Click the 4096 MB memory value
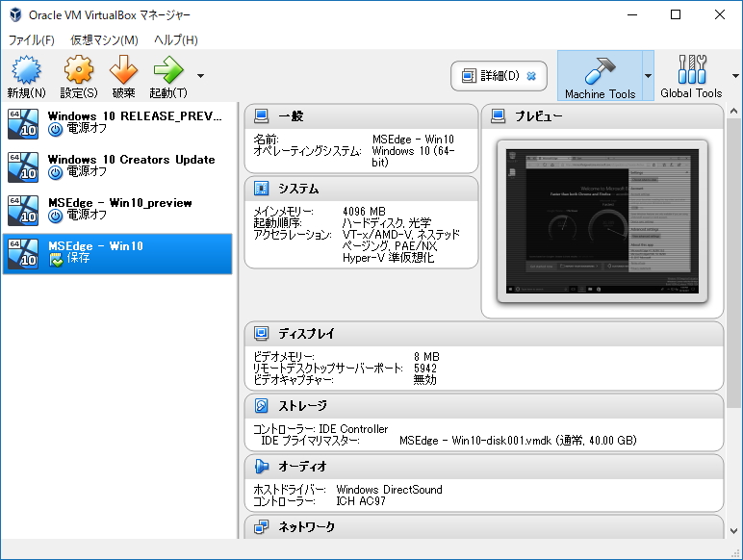Screen dimensions: 743x560 tap(364, 212)
